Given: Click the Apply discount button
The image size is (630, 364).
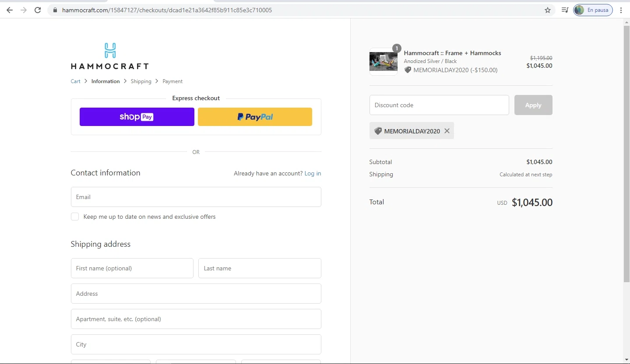Looking at the screenshot, I should [533, 105].
